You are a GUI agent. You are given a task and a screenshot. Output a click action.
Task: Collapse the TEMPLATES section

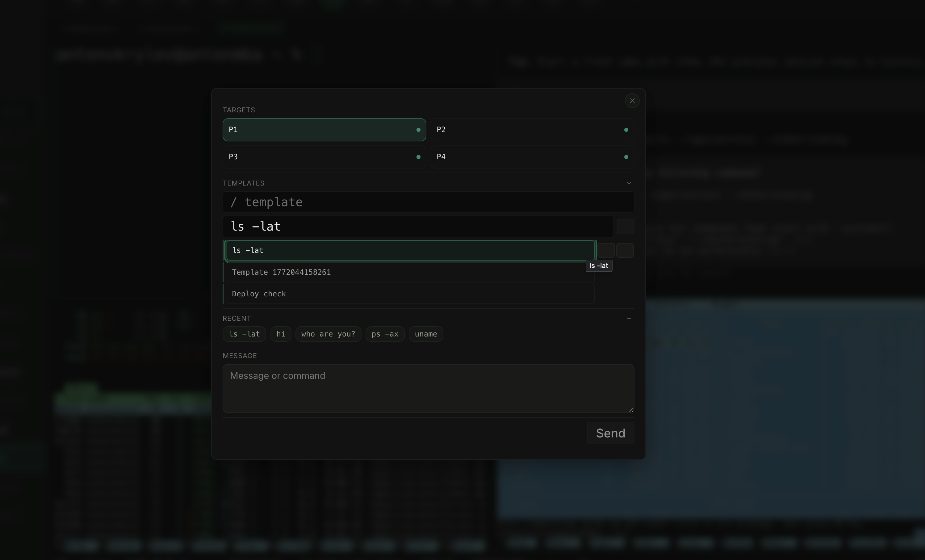[x=629, y=183]
